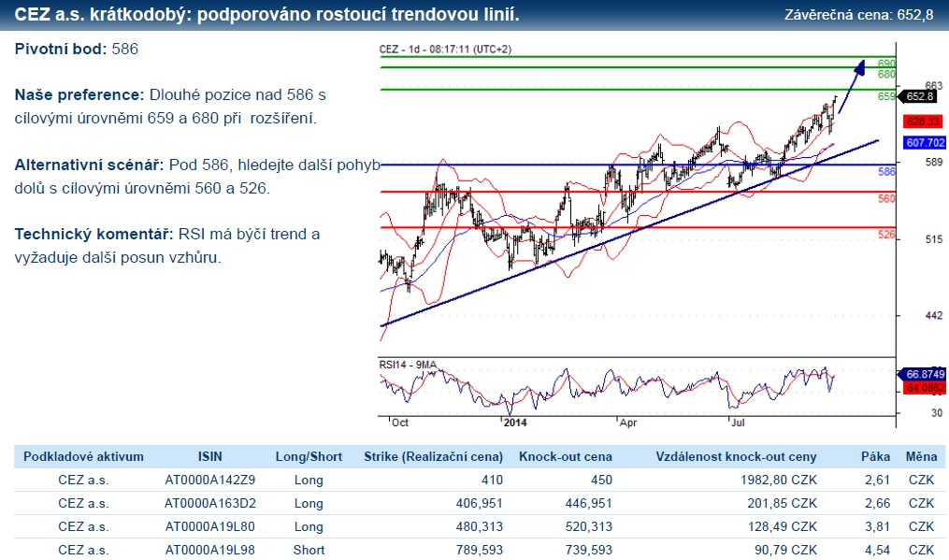Viewport: 949px width, 560px height.
Task: Select the "Apr" label on the time axis
Action: (x=628, y=423)
